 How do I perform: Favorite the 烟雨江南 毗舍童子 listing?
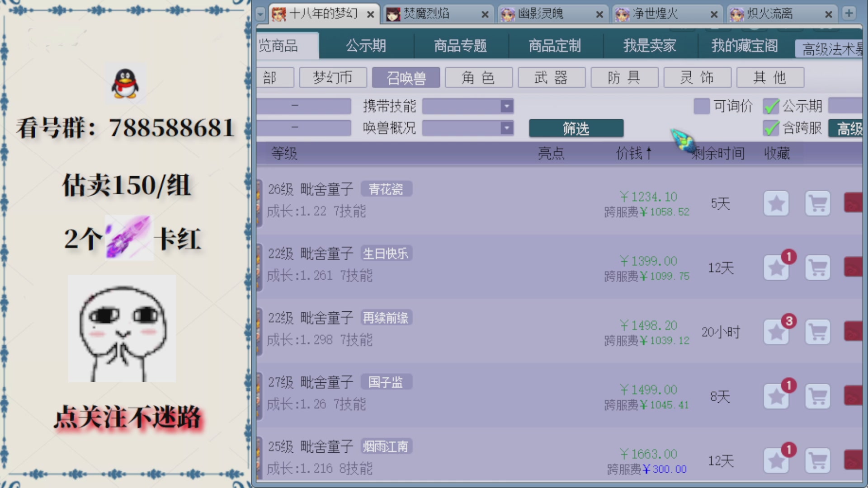tap(776, 461)
